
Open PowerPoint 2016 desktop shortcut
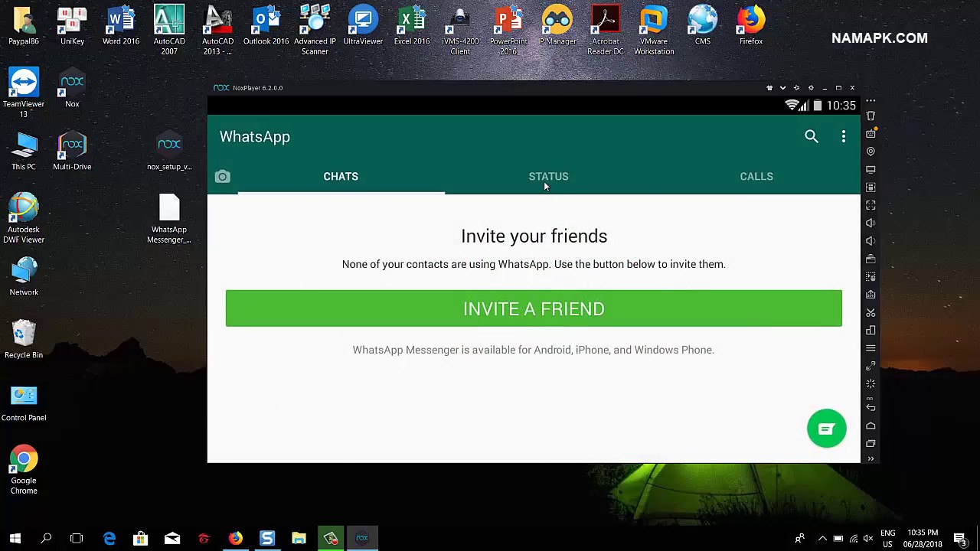pyautogui.click(x=508, y=31)
